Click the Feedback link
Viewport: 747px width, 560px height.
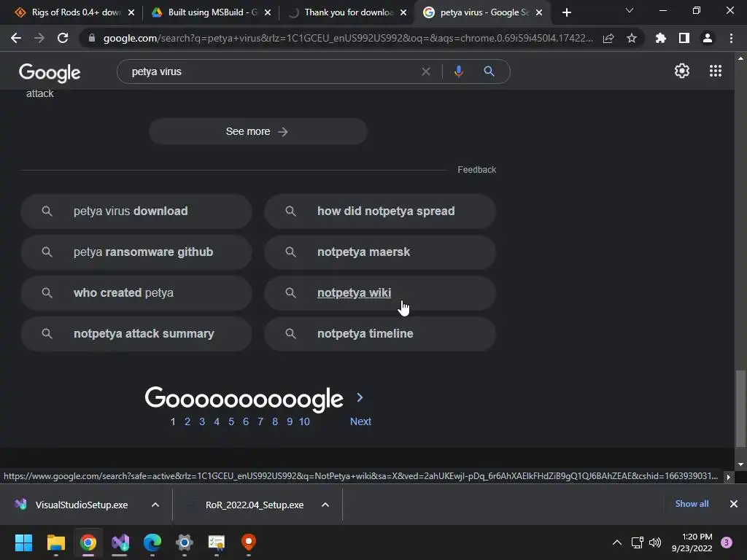(476, 169)
